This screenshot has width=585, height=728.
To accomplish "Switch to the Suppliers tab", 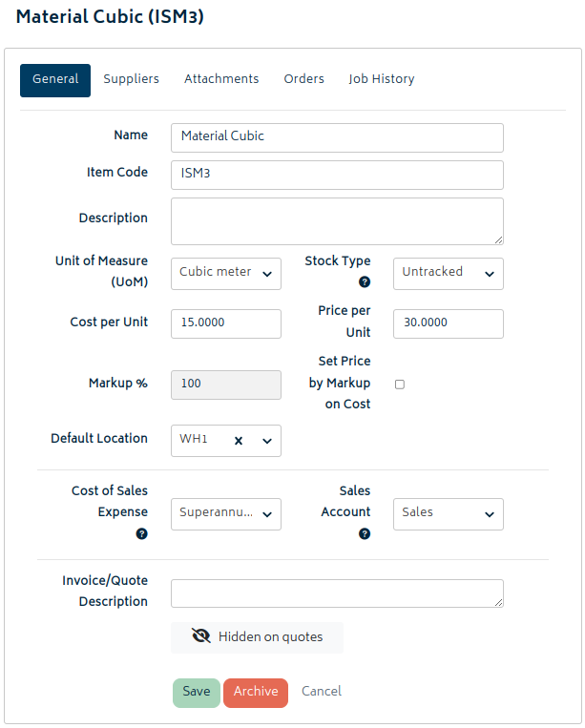I will point(132,79).
